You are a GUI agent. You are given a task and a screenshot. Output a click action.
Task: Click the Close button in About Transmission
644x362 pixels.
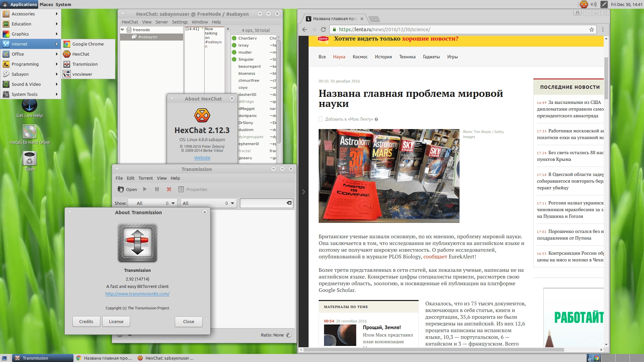189,321
